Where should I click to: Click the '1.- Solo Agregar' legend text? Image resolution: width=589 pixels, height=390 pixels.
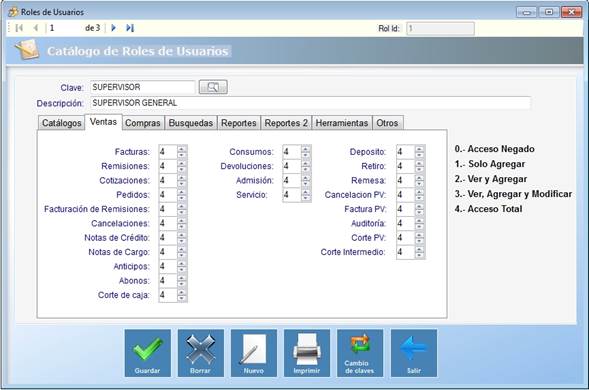[489, 164]
